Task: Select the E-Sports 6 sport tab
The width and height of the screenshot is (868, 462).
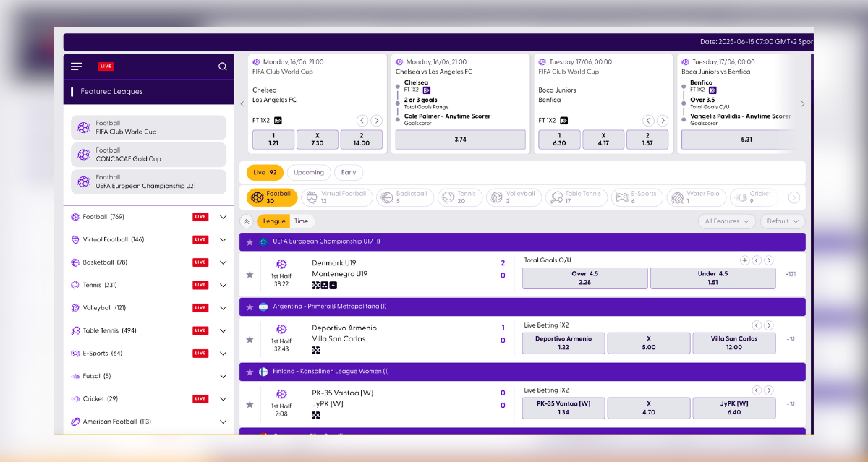Action: coord(637,197)
